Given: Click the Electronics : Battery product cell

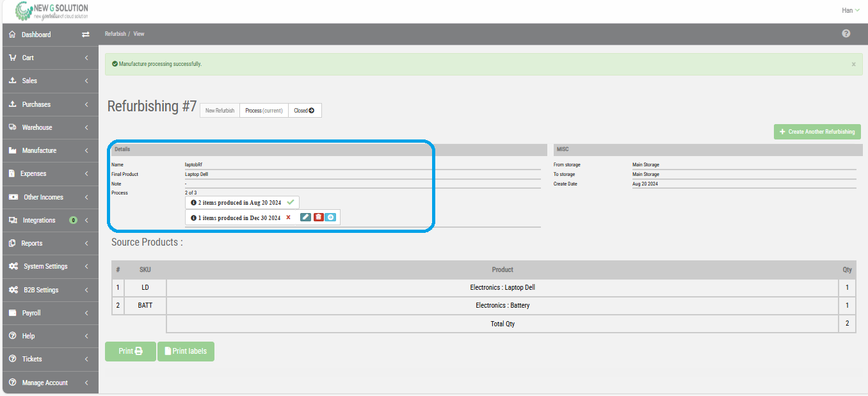Looking at the screenshot, I should [x=502, y=306].
